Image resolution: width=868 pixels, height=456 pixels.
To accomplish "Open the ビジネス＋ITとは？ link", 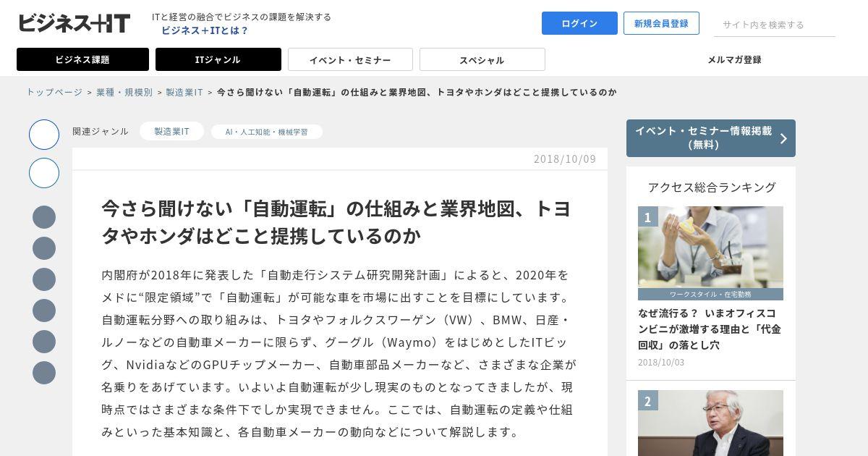I will click(205, 30).
